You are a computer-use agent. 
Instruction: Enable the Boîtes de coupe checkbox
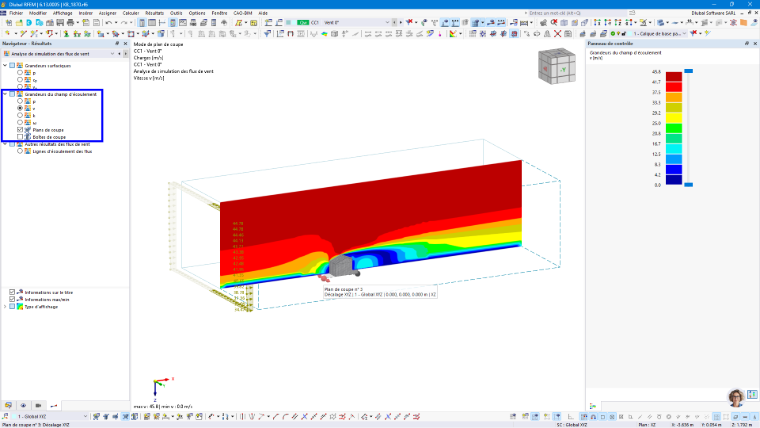[x=20, y=137]
